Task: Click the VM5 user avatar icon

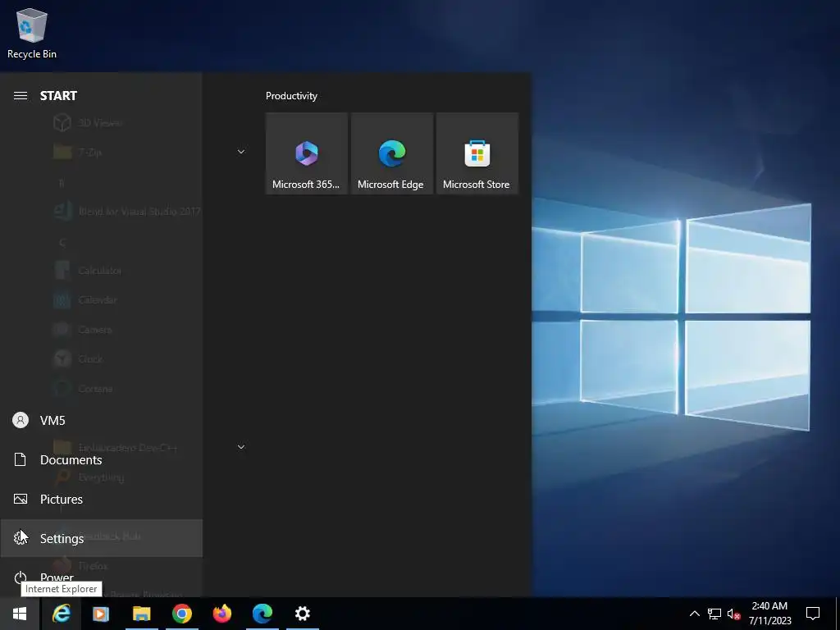Action: pyautogui.click(x=21, y=420)
